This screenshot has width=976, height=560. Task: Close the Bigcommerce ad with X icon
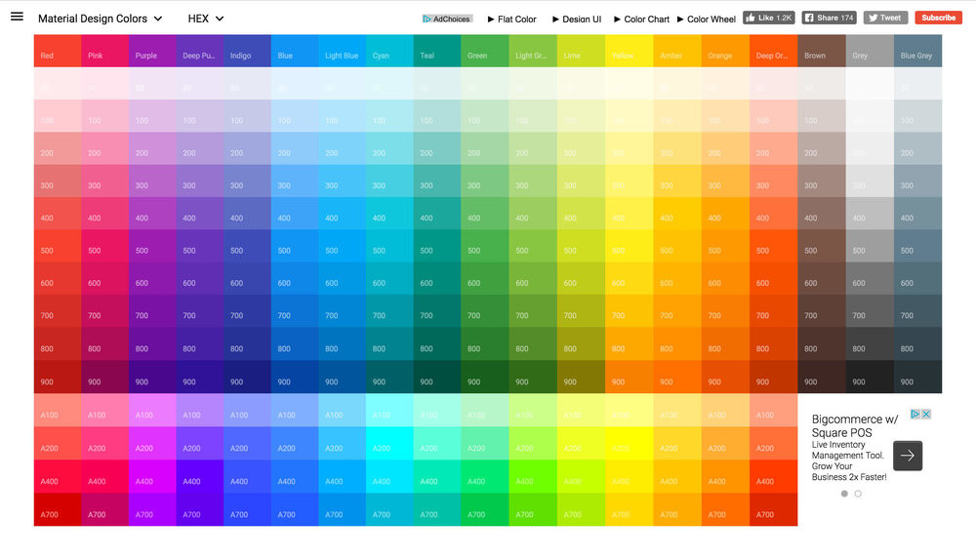pos(926,414)
